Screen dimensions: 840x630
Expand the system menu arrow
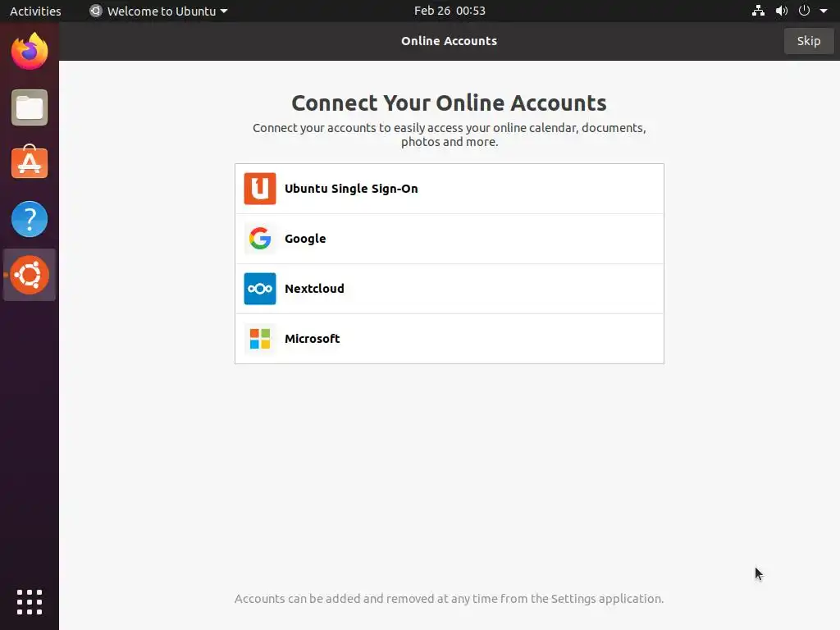pos(824,11)
